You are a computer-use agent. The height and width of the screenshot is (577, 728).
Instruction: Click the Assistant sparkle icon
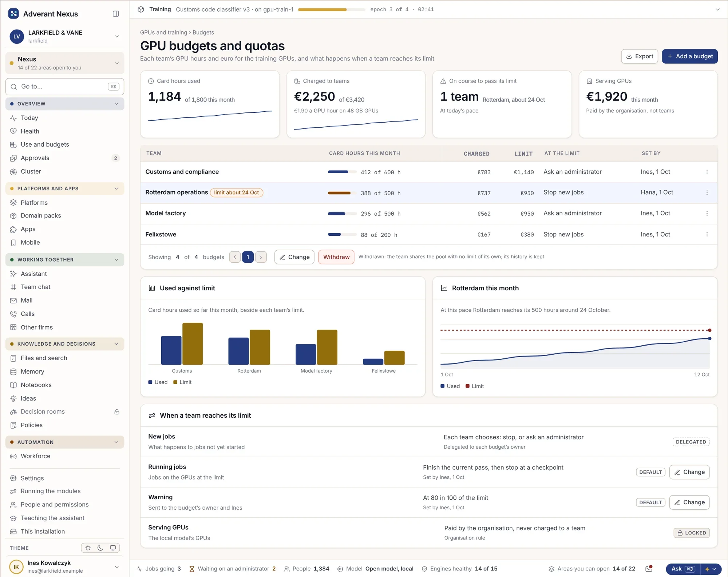[x=13, y=274]
